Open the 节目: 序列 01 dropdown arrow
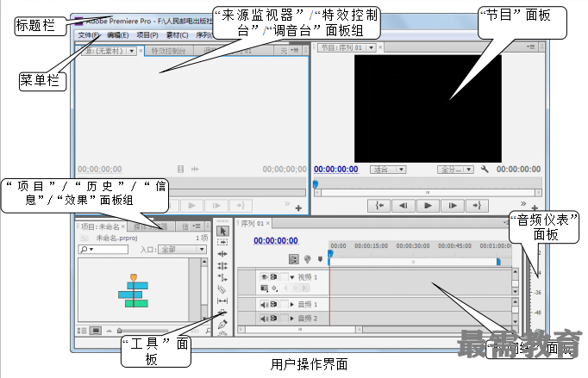This screenshot has width=588, height=378. (x=372, y=47)
